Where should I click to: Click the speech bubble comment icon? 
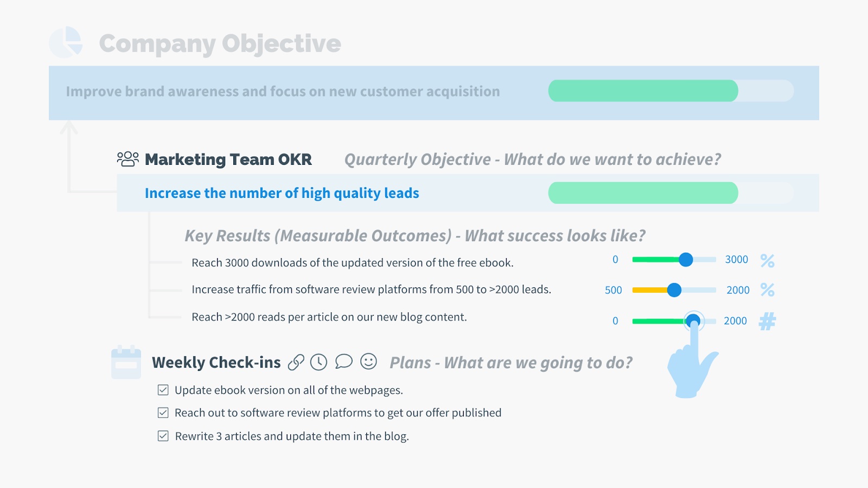[343, 361]
